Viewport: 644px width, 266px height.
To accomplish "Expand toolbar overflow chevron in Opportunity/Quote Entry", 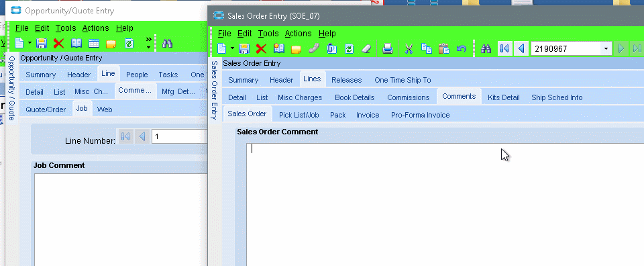I will click(x=149, y=43).
